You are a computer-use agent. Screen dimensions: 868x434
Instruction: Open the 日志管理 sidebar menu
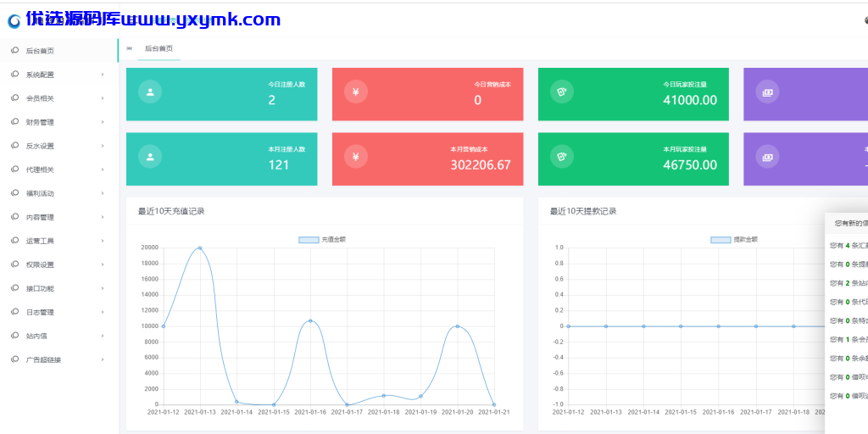pos(58,312)
